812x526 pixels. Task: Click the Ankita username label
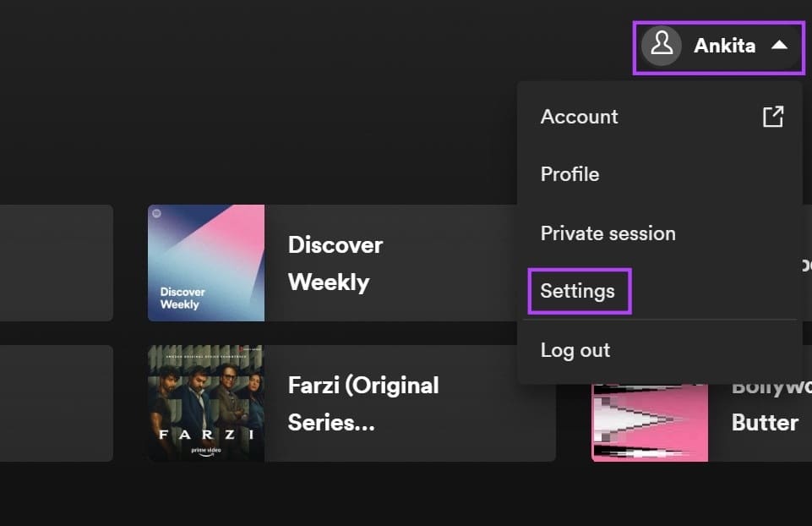[x=724, y=46]
